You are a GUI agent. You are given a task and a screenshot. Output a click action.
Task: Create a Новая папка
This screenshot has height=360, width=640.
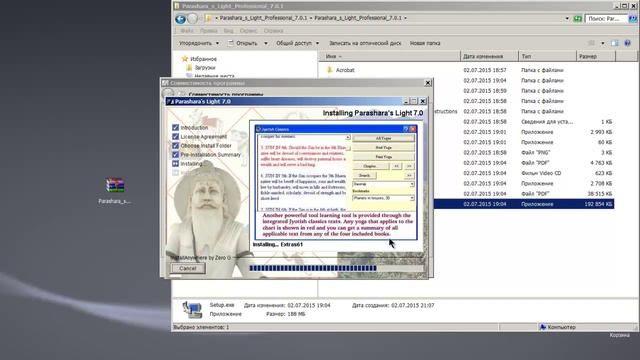point(425,43)
